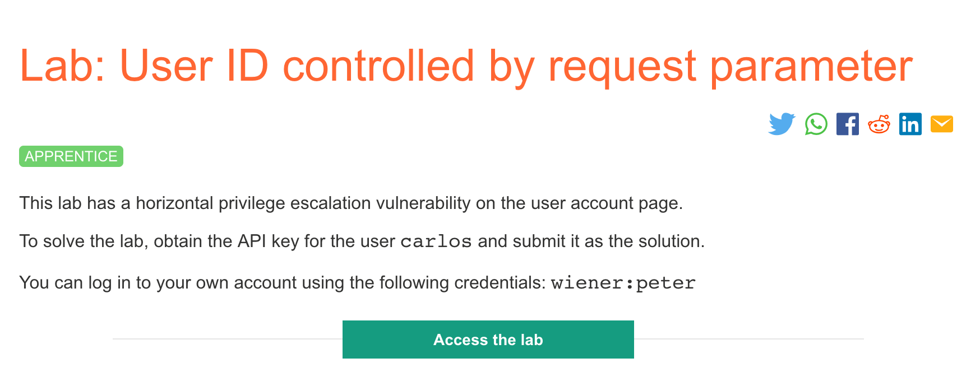Open the email share envelope icon

click(x=942, y=124)
